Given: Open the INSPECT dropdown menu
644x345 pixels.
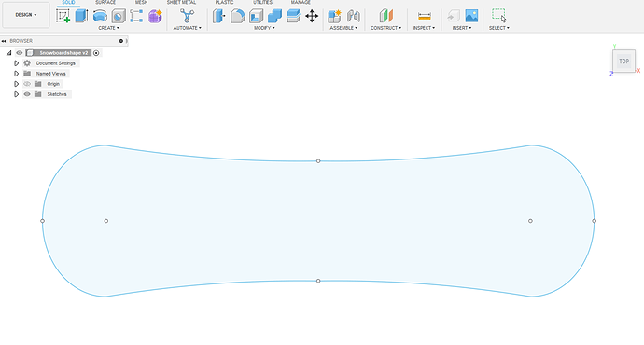Looking at the screenshot, I should coord(424,28).
